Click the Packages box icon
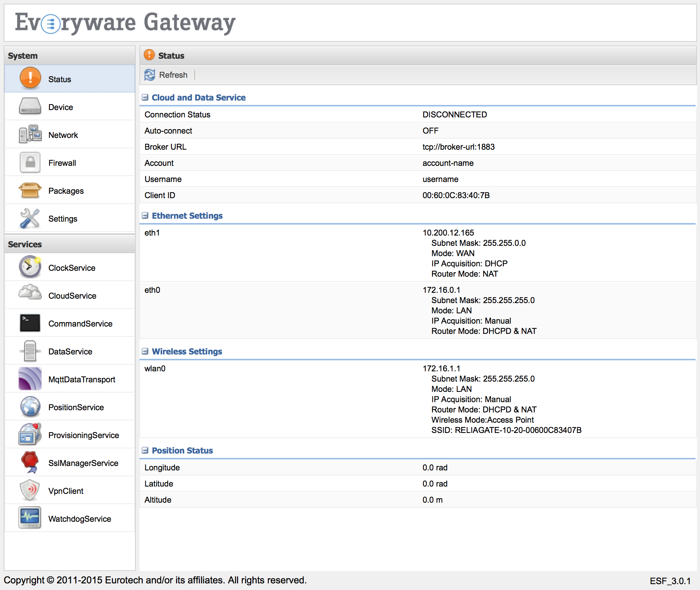 (x=30, y=190)
